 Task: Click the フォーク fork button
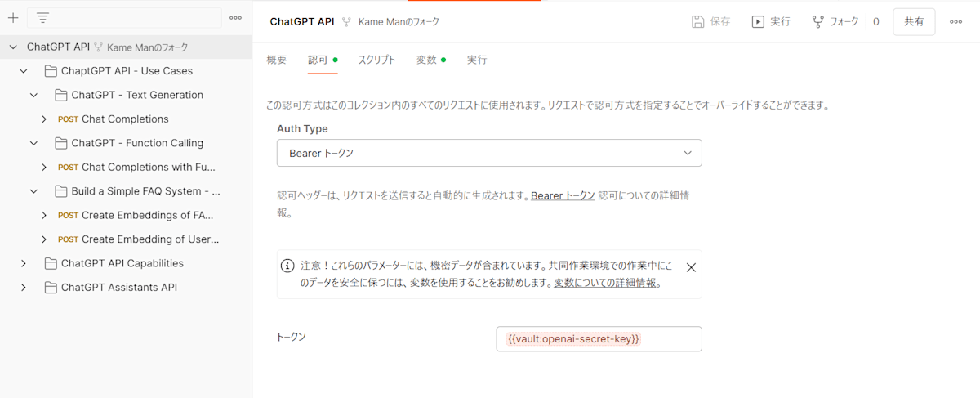[x=835, y=22]
